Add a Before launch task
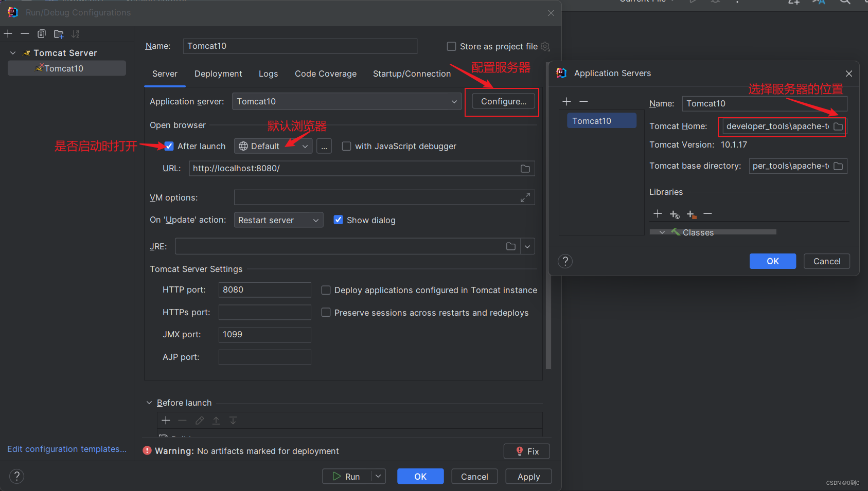This screenshot has width=868, height=491. tap(166, 421)
